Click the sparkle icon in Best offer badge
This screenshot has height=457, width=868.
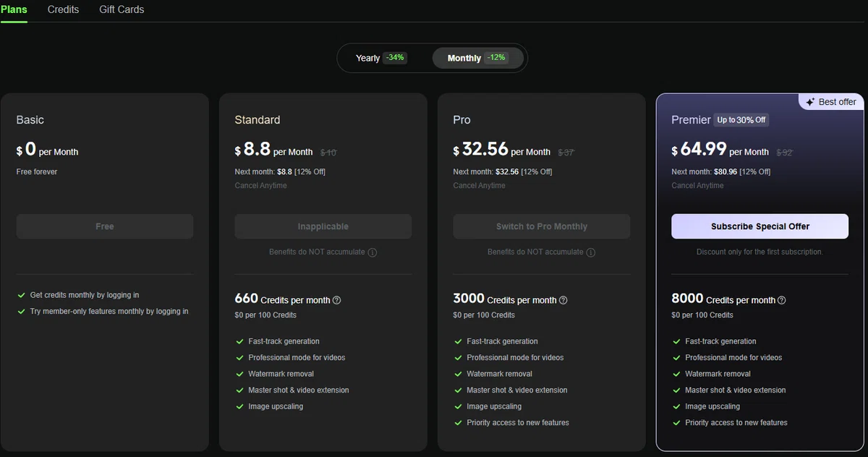(x=810, y=102)
